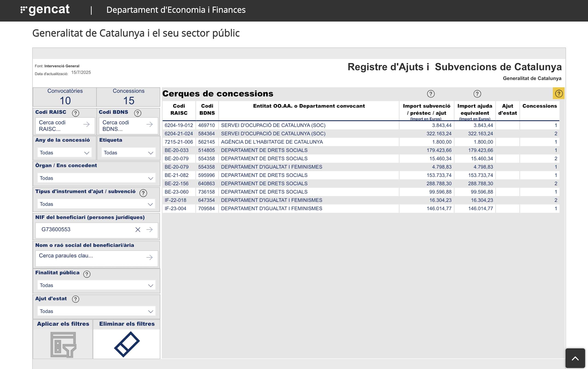The image size is (588, 369).
Task: Submit the NIF search arrow
Action: click(149, 230)
